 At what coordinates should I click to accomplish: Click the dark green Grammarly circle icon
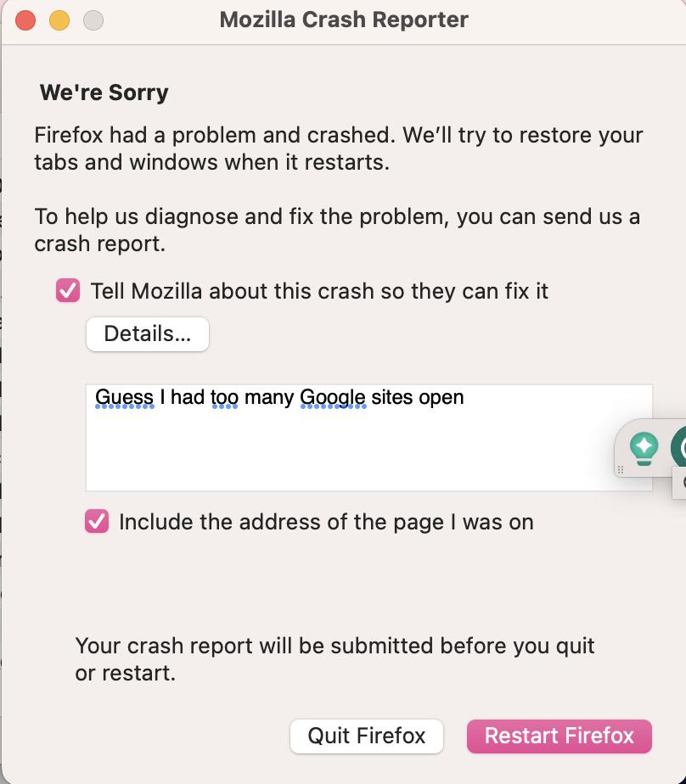coord(679,446)
